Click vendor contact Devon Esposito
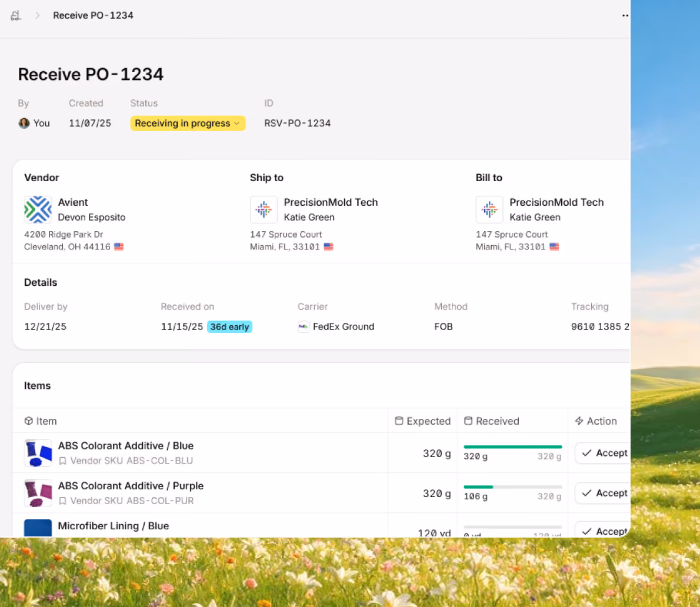The width and height of the screenshot is (700, 607). point(92,218)
